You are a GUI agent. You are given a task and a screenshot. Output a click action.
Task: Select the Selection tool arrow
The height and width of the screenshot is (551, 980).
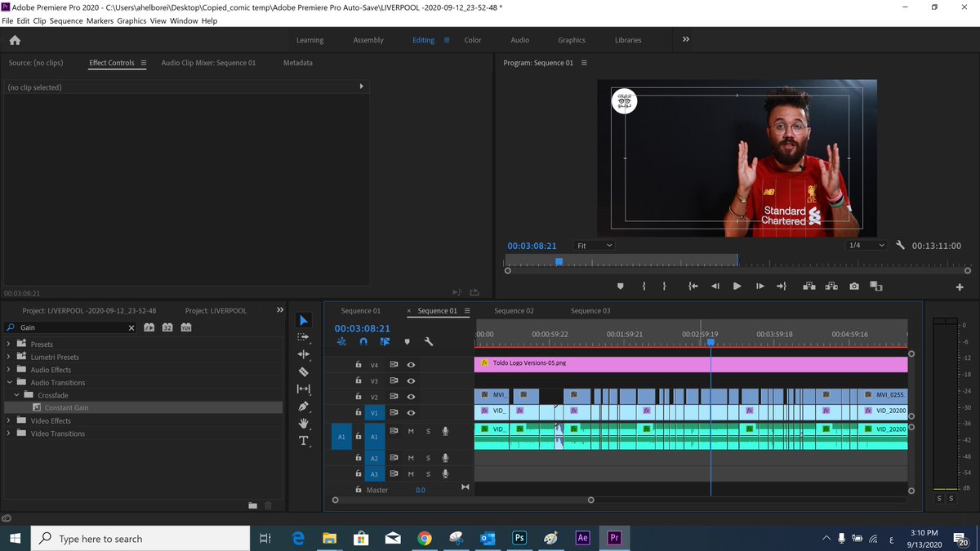pos(304,320)
